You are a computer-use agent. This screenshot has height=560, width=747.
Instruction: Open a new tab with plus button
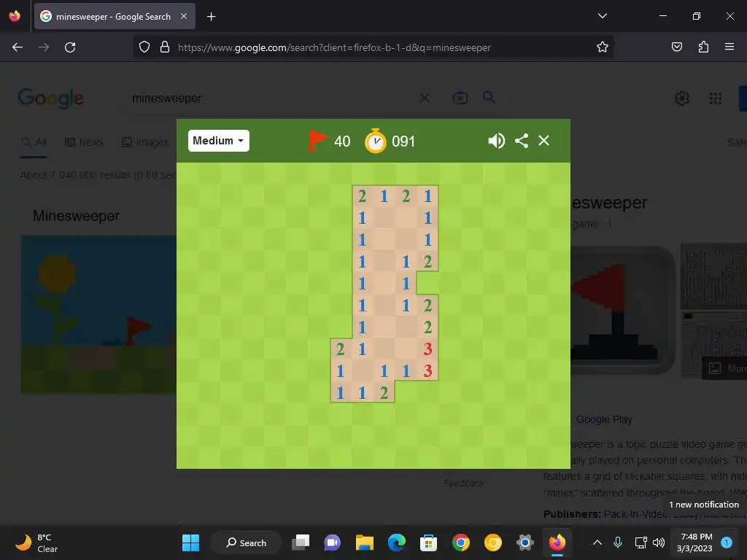pyautogui.click(x=211, y=17)
